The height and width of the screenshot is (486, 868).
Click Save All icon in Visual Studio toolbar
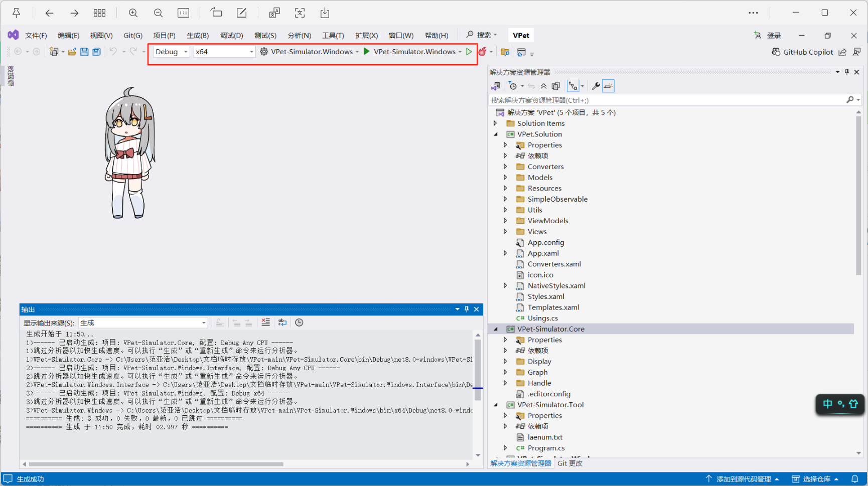click(x=96, y=52)
